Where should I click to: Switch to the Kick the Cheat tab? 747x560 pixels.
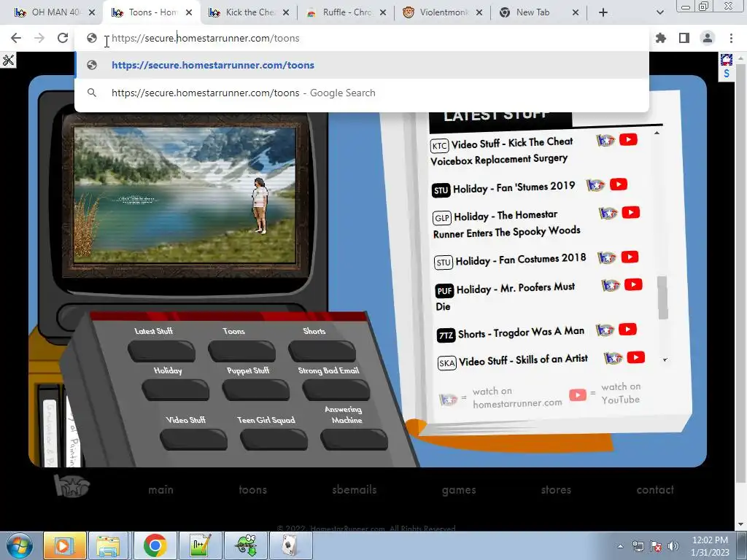click(249, 12)
